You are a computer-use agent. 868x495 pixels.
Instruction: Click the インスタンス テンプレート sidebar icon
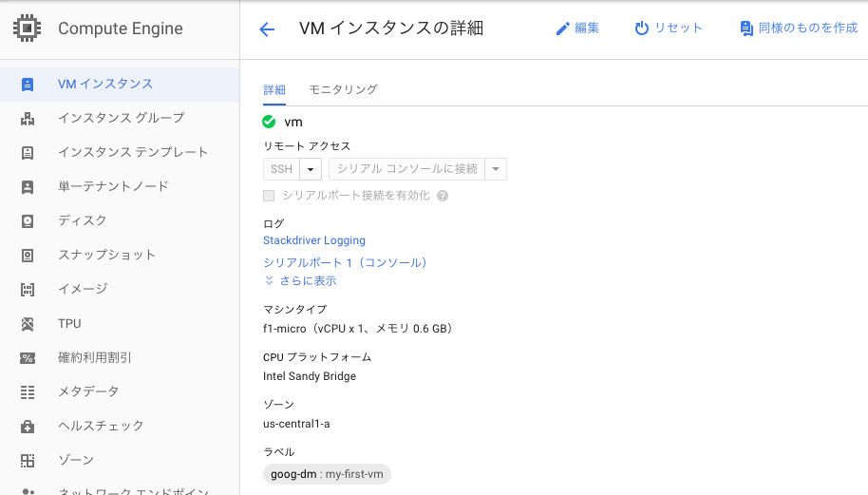[x=28, y=153]
